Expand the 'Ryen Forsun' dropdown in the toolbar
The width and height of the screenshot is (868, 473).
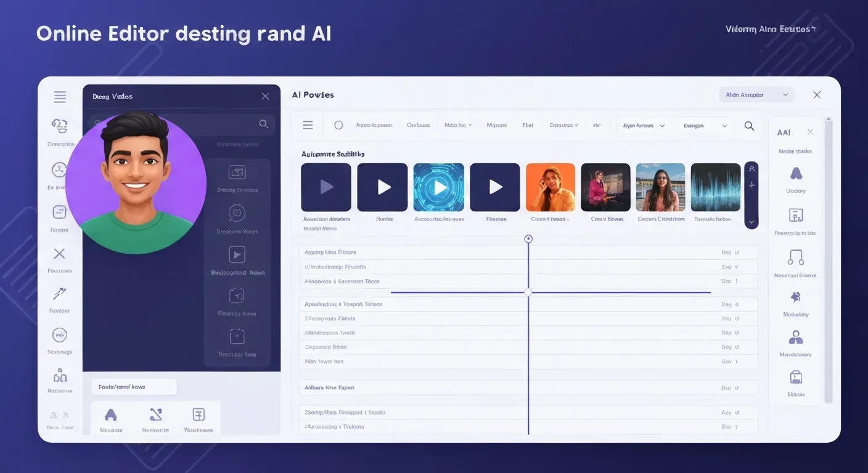(644, 125)
